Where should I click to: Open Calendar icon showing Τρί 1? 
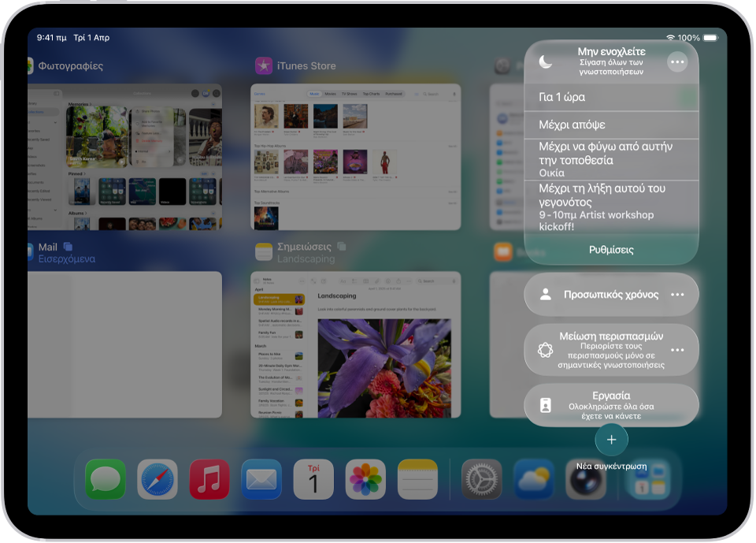pyautogui.click(x=313, y=479)
